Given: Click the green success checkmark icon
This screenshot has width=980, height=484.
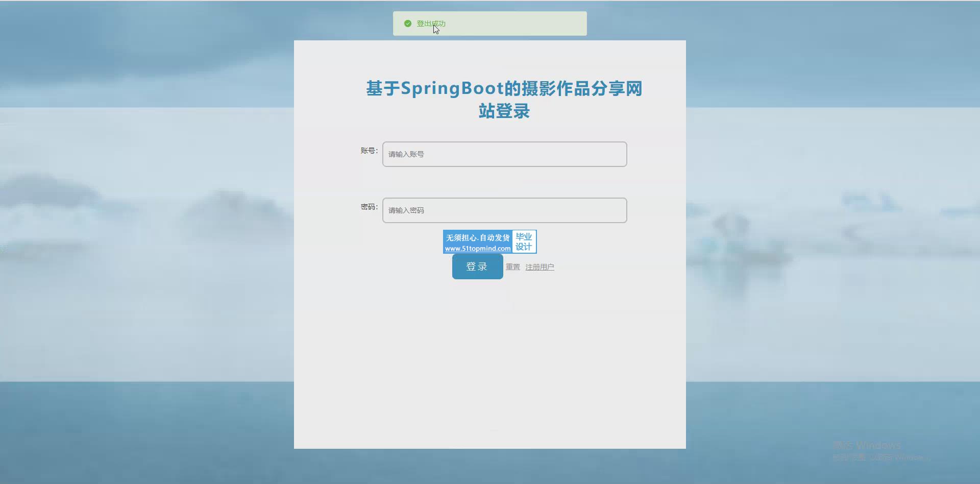Looking at the screenshot, I should click(x=408, y=23).
